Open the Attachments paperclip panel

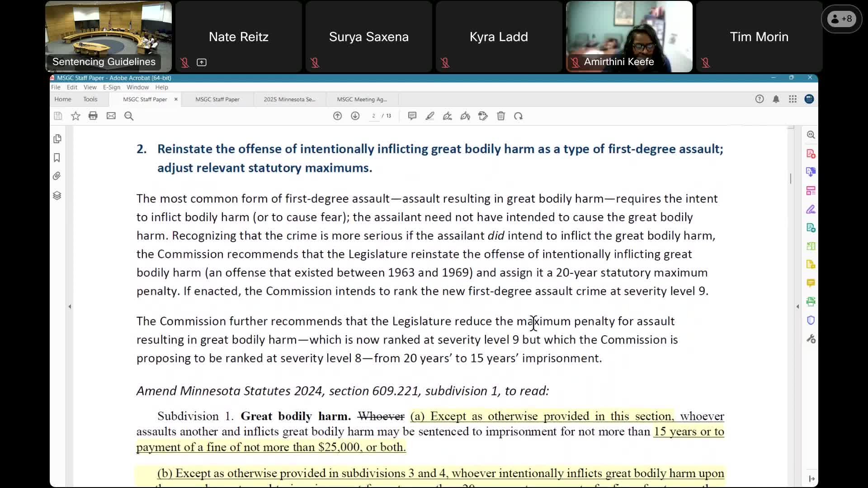tap(57, 176)
